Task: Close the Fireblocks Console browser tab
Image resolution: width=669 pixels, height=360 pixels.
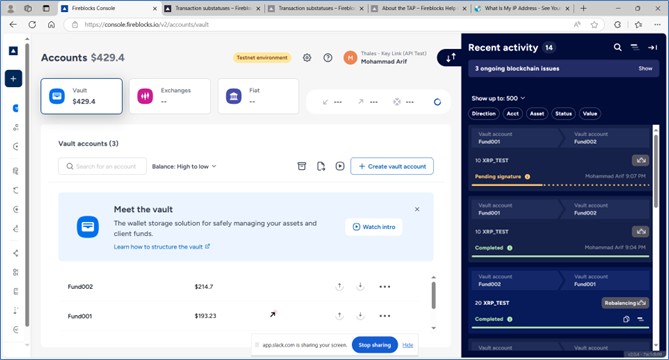Action: pyautogui.click(x=154, y=9)
